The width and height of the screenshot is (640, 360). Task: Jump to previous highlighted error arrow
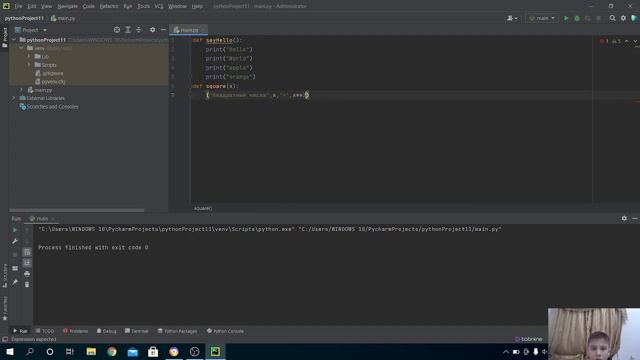point(627,41)
